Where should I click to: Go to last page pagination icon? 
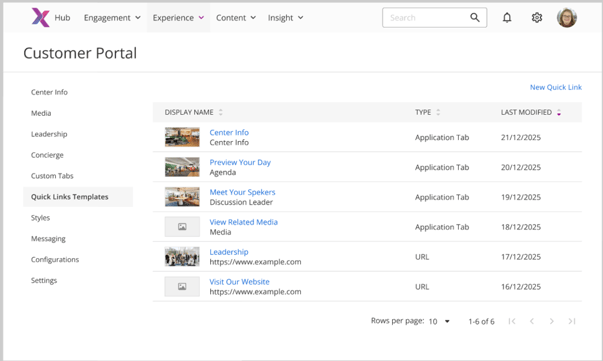[x=572, y=321]
